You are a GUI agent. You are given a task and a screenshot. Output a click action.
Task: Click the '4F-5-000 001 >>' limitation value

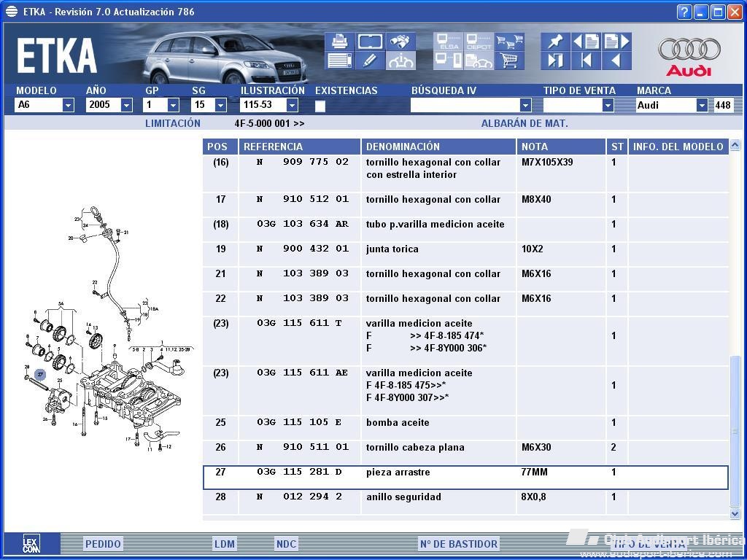[269, 124]
